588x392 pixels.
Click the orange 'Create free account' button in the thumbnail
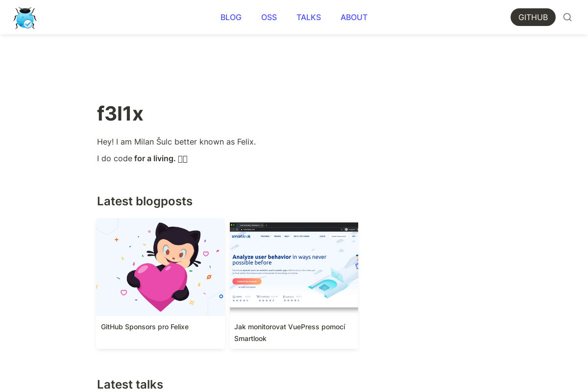tap(247, 281)
